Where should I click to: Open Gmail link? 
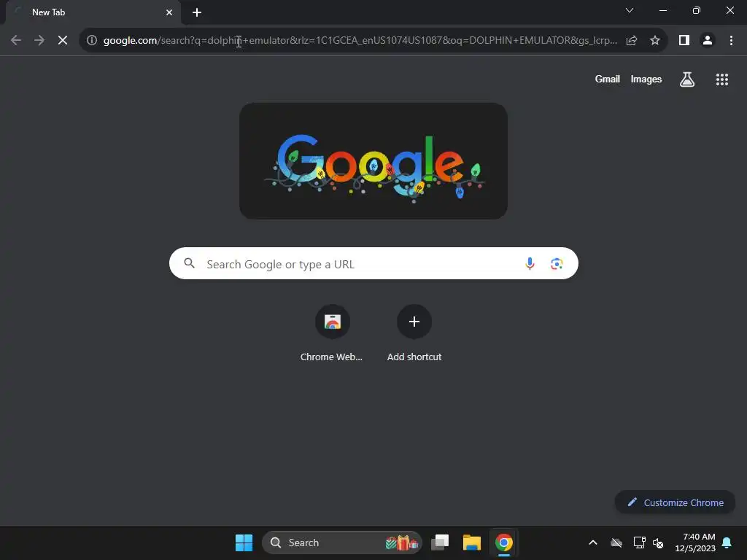[x=608, y=79]
